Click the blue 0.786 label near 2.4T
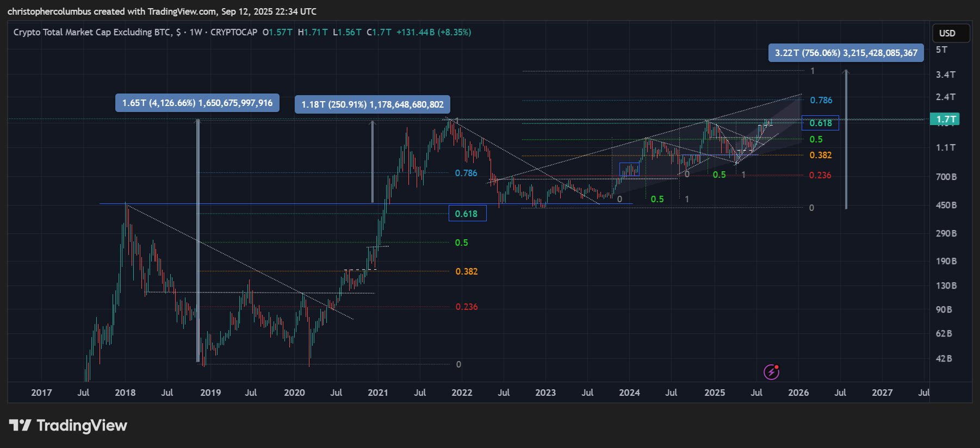The image size is (980, 448). pyautogui.click(x=821, y=100)
